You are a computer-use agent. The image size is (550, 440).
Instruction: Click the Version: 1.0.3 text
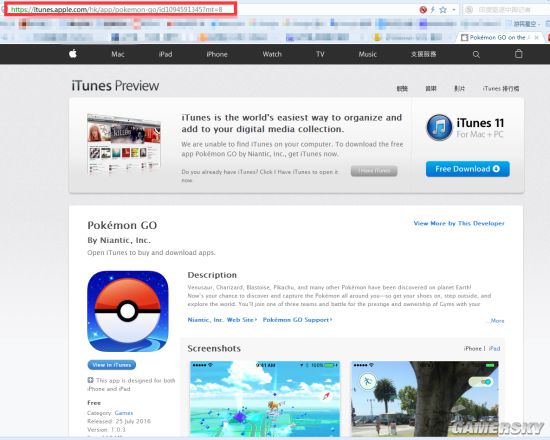(x=106, y=429)
